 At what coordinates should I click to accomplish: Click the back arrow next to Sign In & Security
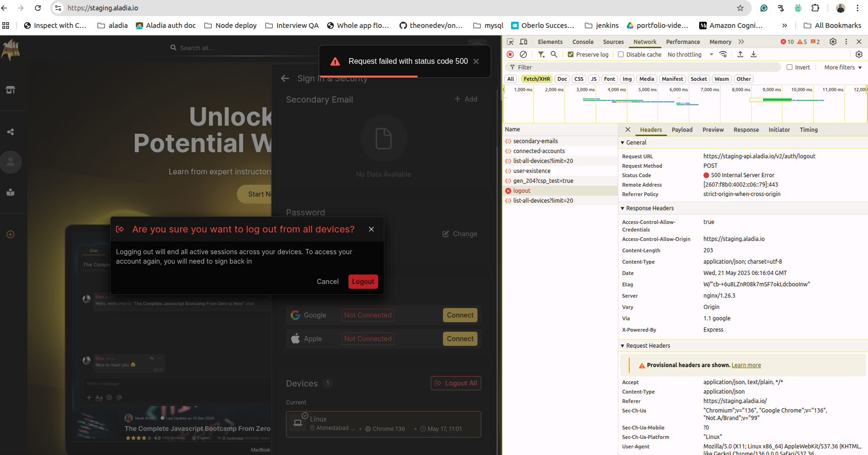tap(285, 78)
